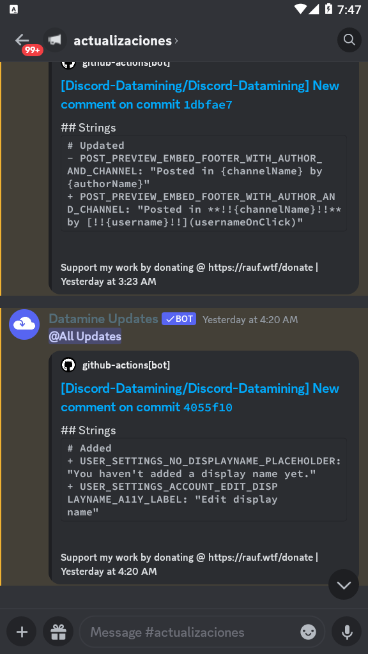Tap 'Yesterday at 4:20 AM' message header timestamp
The width and height of the screenshot is (368, 654).
[x=250, y=319]
